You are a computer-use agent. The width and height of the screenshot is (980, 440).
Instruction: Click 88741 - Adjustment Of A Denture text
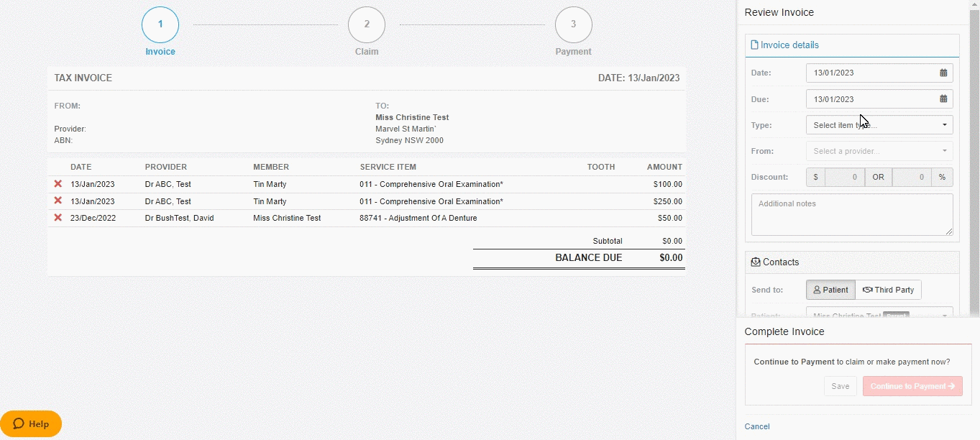click(x=418, y=218)
